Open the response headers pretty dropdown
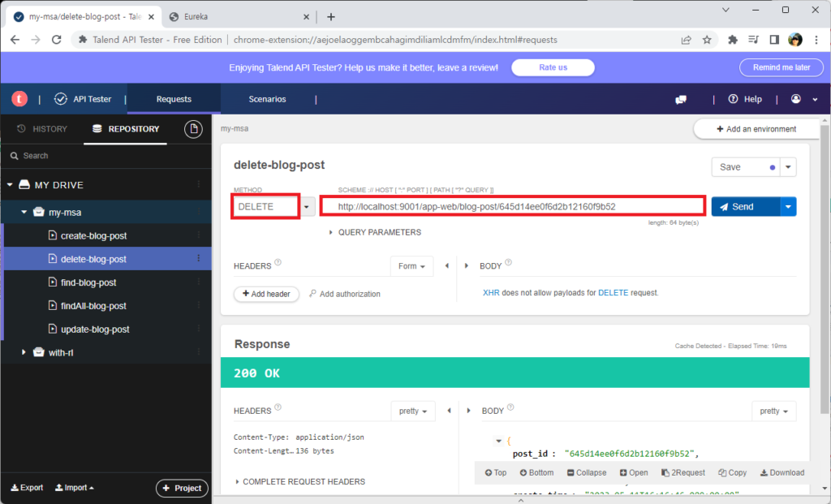This screenshot has width=831, height=504. pyautogui.click(x=413, y=411)
